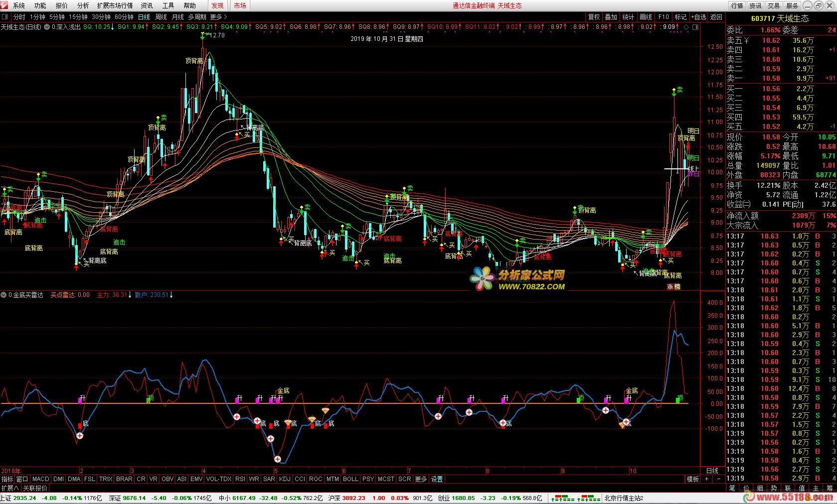837x504 pixels.
Task: Click the 交易 button at top right
Action: click(774, 5)
